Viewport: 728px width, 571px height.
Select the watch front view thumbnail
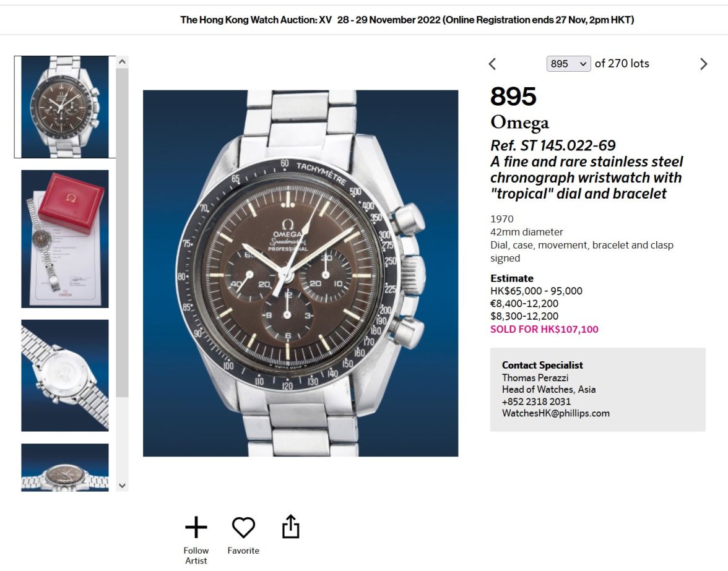coord(65,107)
